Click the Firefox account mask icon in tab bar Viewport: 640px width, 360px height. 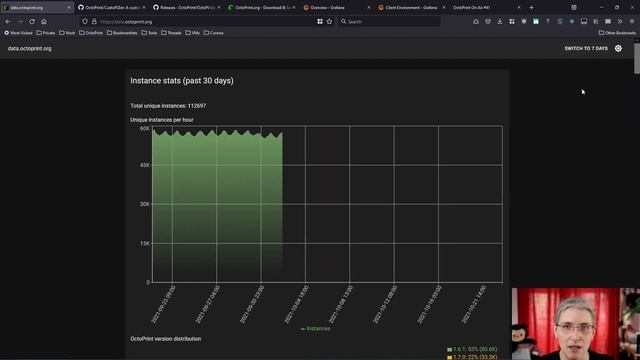tap(574, 7)
